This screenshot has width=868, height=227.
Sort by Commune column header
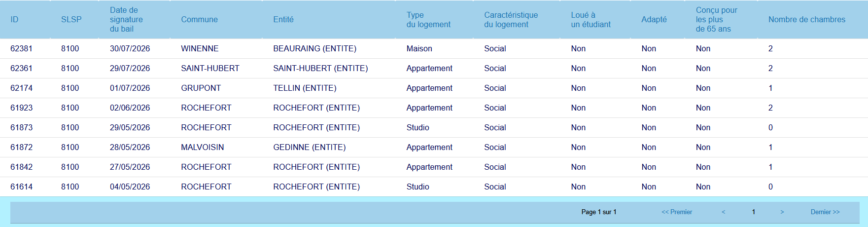click(x=199, y=19)
